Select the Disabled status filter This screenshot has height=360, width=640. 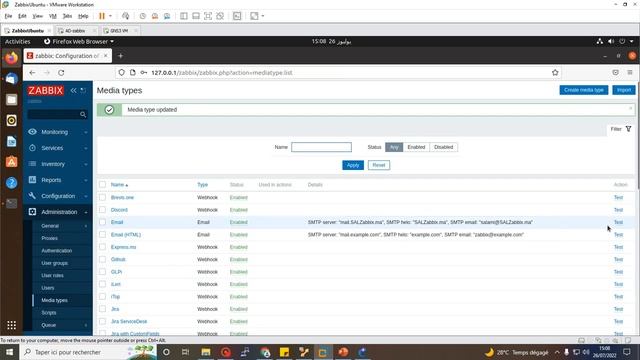click(443, 147)
